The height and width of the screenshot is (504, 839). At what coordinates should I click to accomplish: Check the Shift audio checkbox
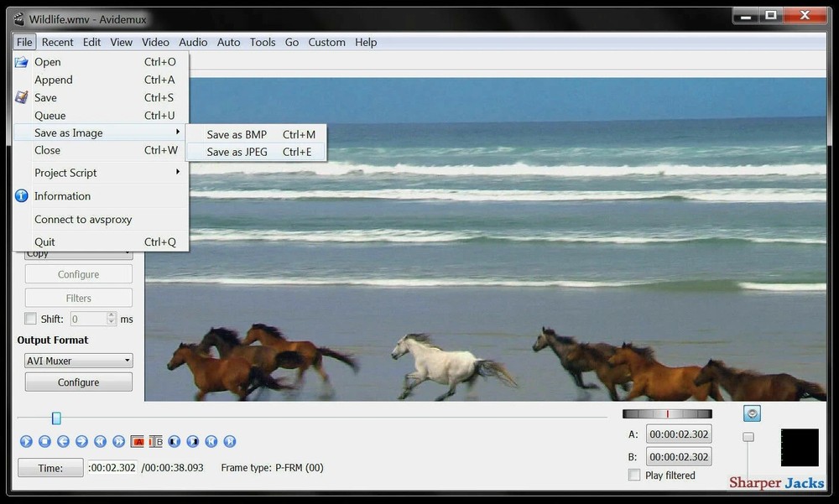point(30,319)
